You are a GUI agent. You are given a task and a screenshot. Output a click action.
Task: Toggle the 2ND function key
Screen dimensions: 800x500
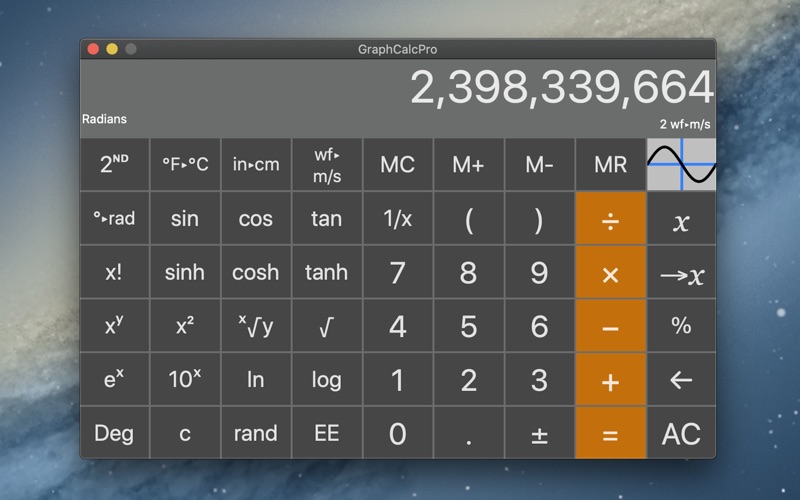pyautogui.click(x=114, y=164)
